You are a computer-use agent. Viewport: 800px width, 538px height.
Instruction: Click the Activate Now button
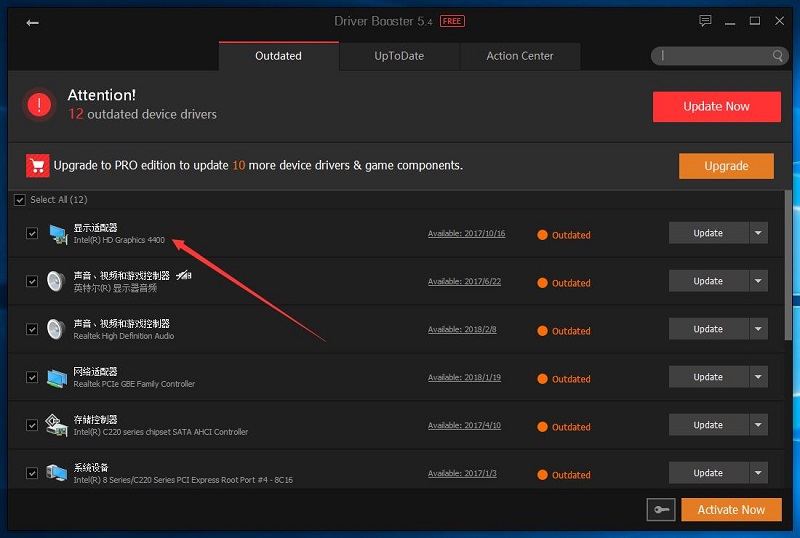[x=731, y=509]
